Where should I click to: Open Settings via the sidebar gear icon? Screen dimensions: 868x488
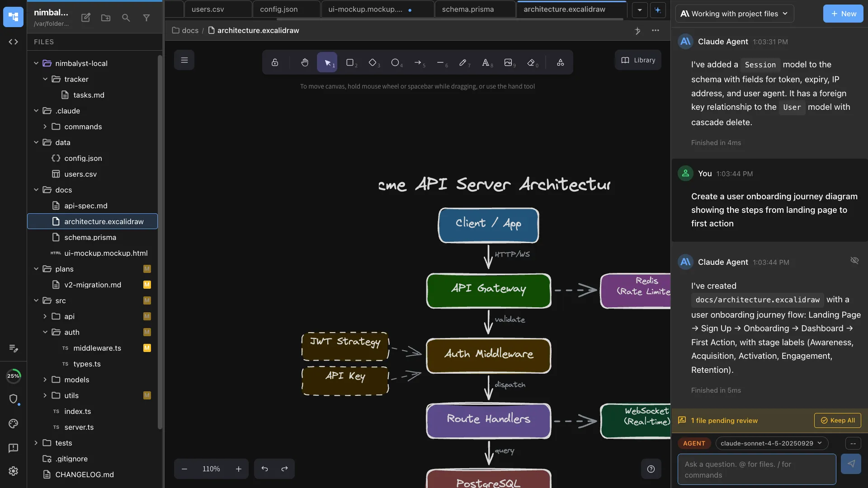[x=13, y=471]
